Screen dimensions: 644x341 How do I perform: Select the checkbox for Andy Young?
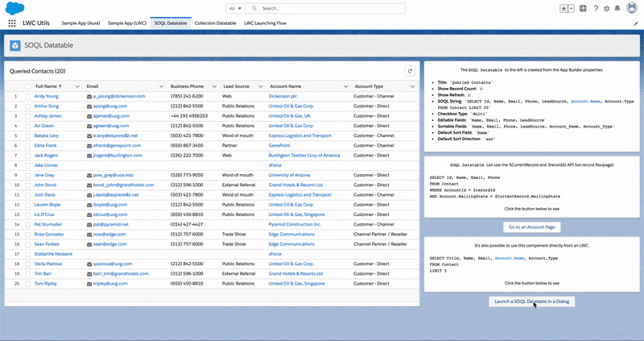coord(27,96)
